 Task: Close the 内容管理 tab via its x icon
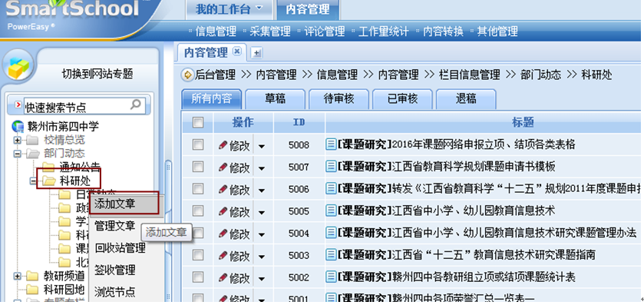236,51
